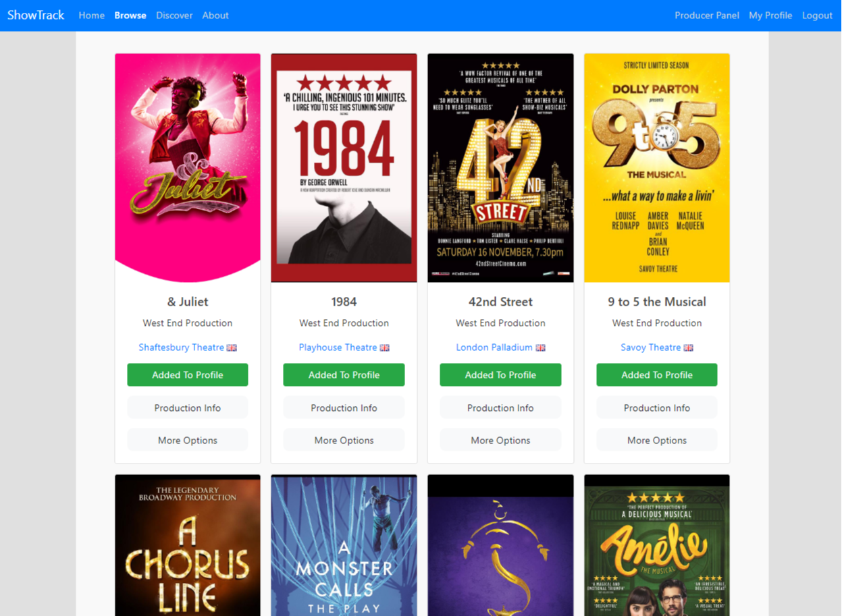Open the Savoy Theatre link

point(651,347)
